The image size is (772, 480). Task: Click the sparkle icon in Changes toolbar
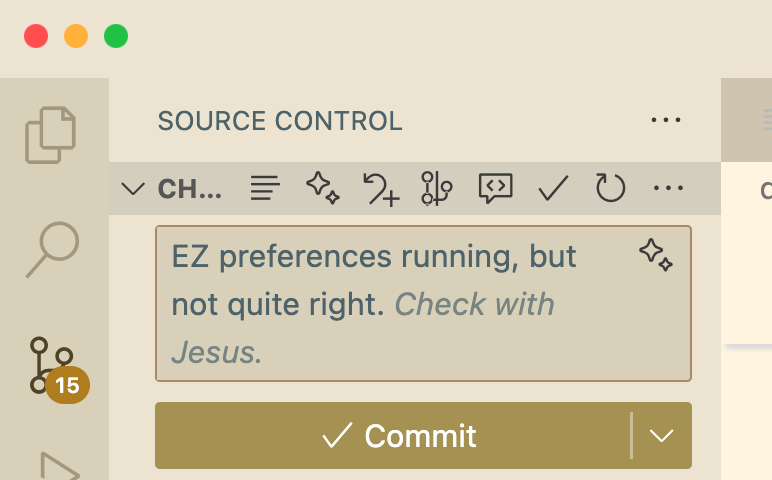point(322,188)
